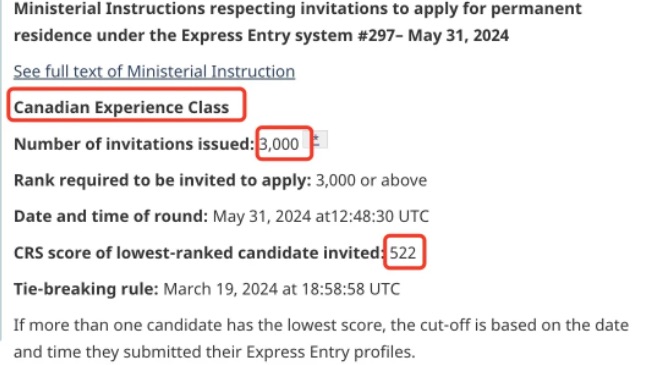
Task: Click the Express Entry system words in title
Action: [x=267, y=35]
